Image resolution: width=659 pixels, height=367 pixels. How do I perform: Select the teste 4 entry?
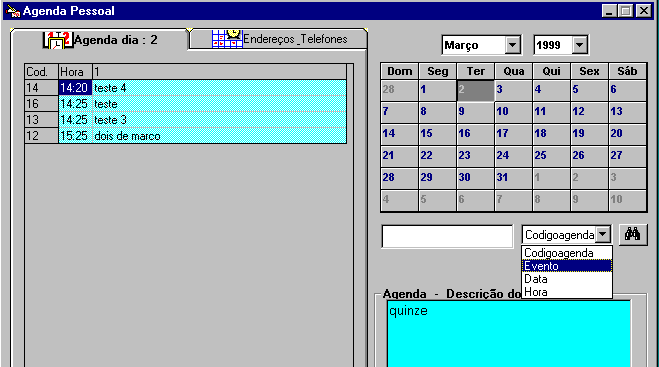click(219, 88)
